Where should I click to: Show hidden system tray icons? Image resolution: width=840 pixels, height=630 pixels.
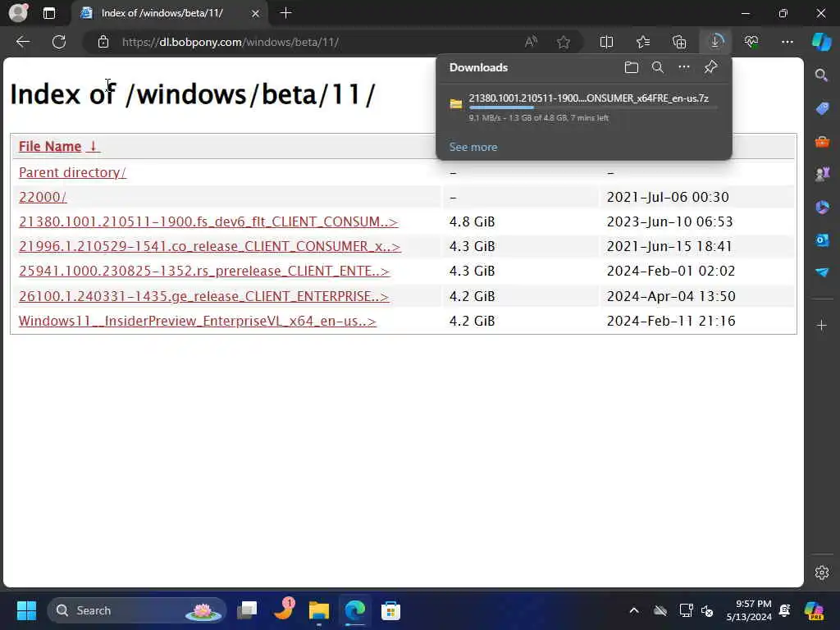[x=634, y=610]
